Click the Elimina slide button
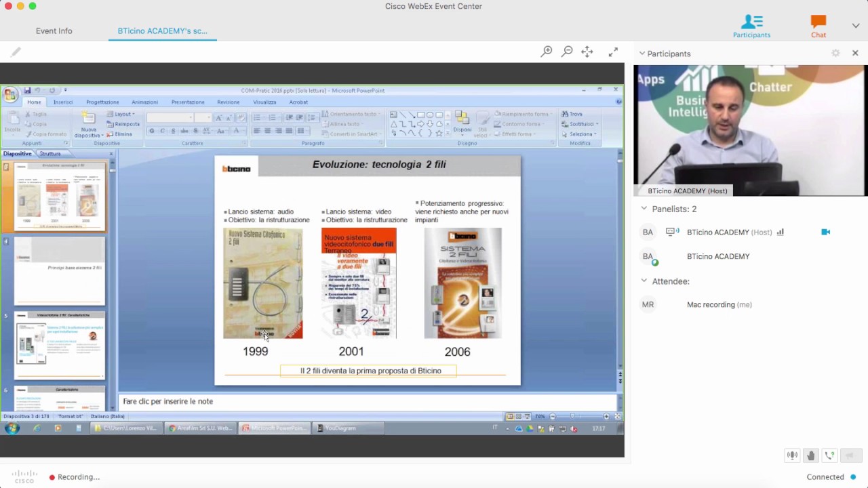This screenshot has height=488, width=868. pyautogui.click(x=119, y=134)
